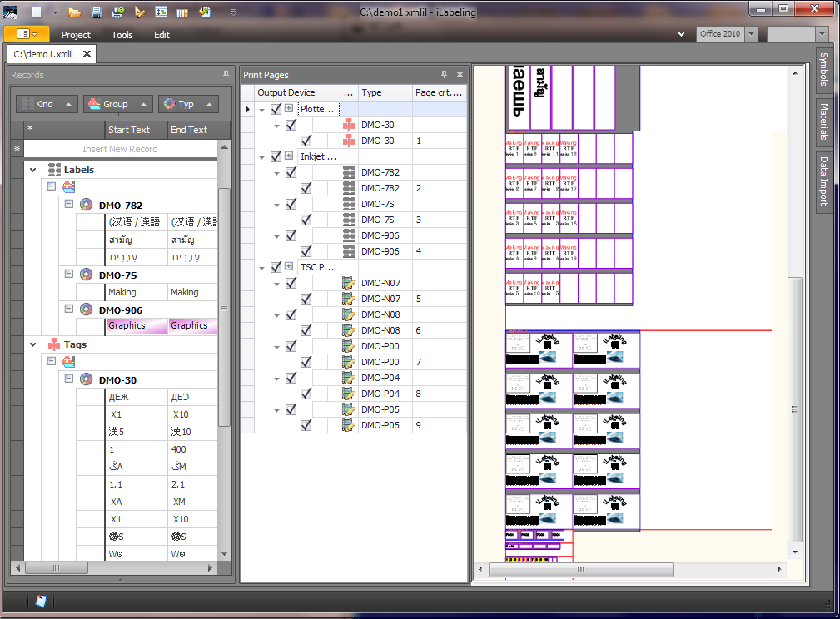Screen dimensions: 840x619
Task: Collapse the DMO-906 record node
Action: (x=68, y=309)
